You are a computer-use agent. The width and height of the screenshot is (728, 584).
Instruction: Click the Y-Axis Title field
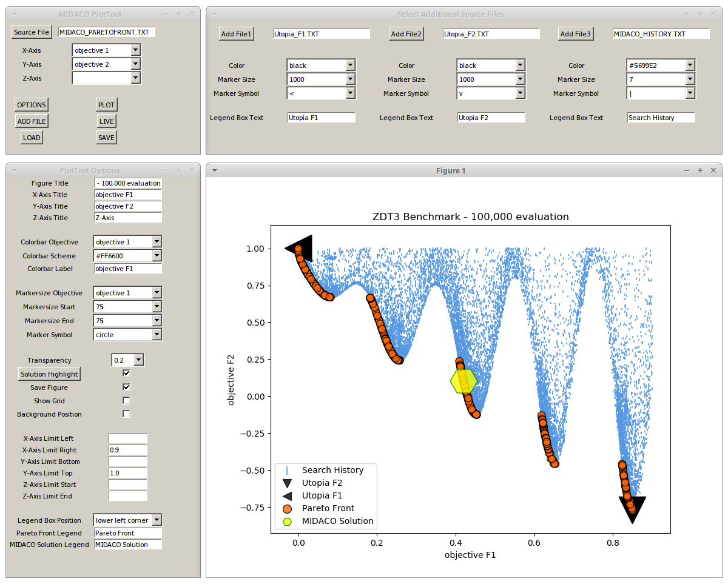coord(128,206)
